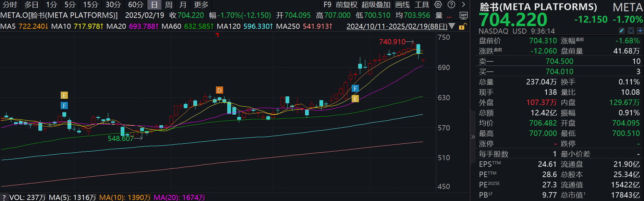
Task: Click the earliest blue F event marker on the chart
Action: point(64,106)
